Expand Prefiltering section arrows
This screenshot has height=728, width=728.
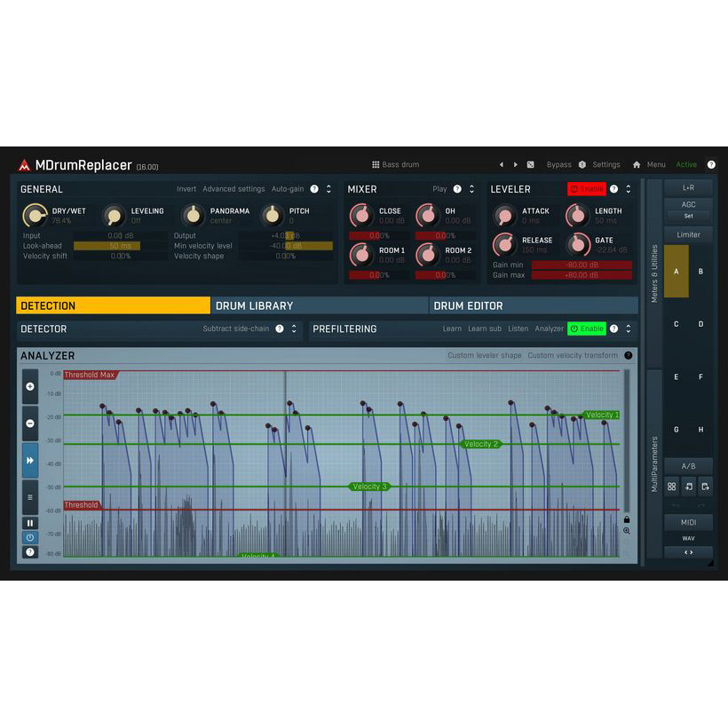point(629,328)
